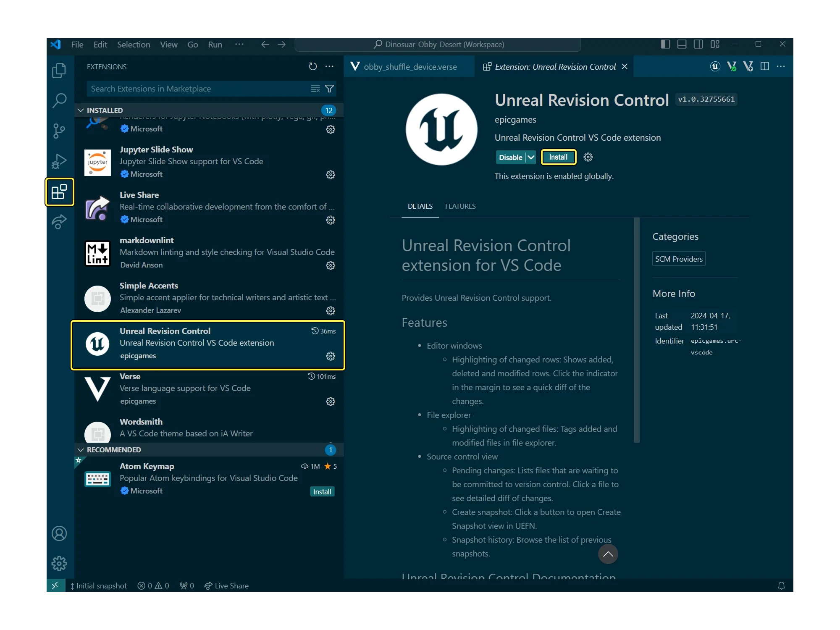This screenshot has height=630, width=840.
Task: Open the Accounts menu icon
Action: 59,533
